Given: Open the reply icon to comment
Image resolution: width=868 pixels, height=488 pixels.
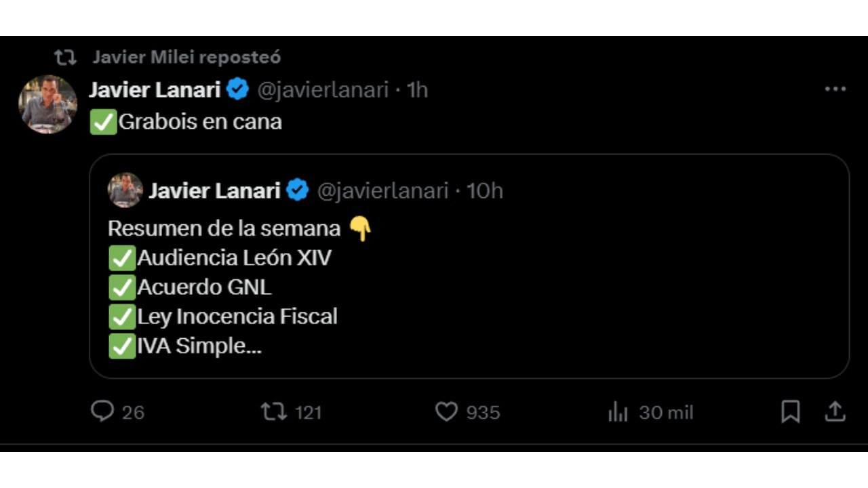Looking at the screenshot, I should pyautogui.click(x=102, y=412).
